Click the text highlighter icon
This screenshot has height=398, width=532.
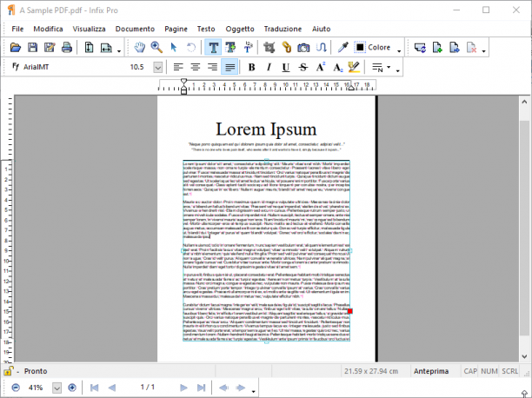point(354,67)
